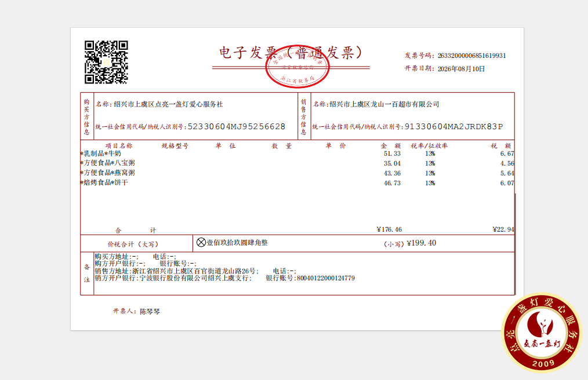Select the tax value 4.56
The width and height of the screenshot is (588, 380).
(x=507, y=163)
